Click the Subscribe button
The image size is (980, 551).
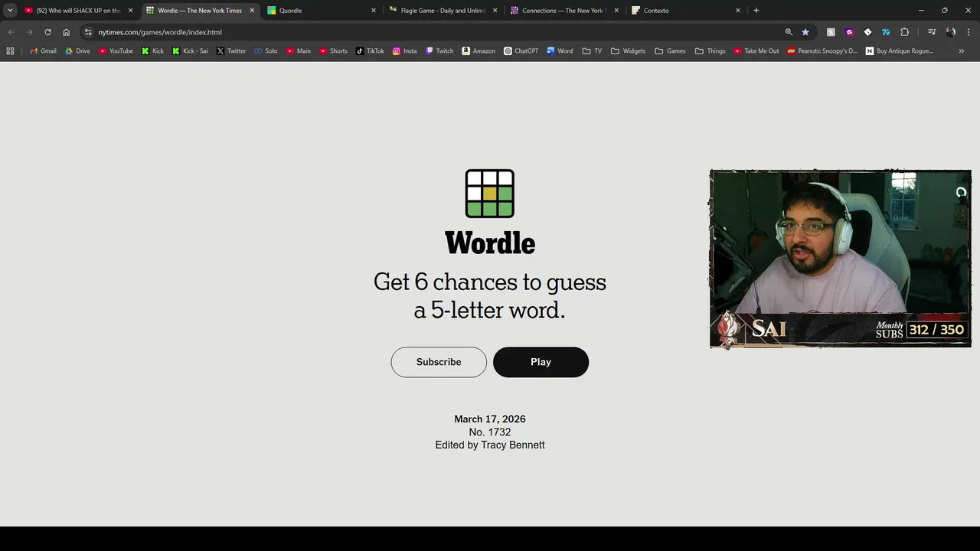point(439,362)
